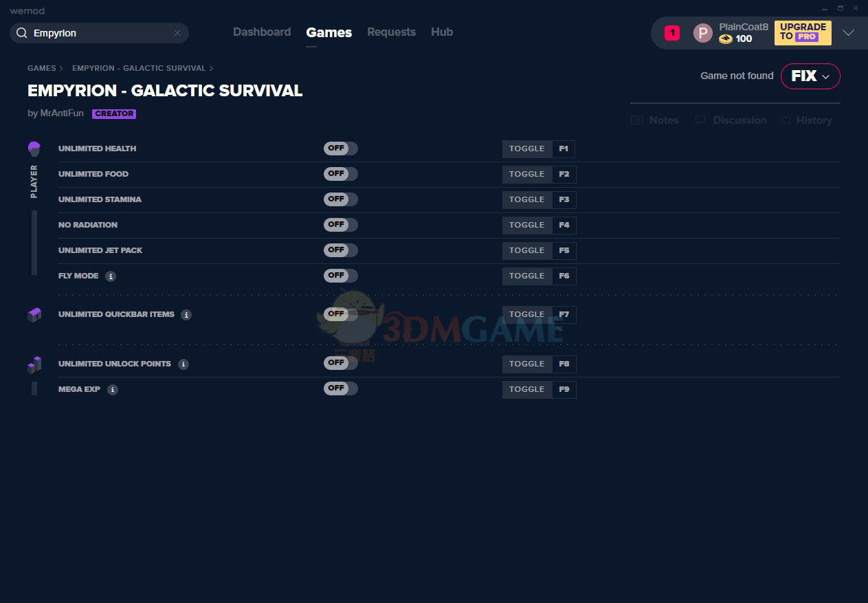Click the info icon next to Mega Exp
The height and width of the screenshot is (603, 868).
click(113, 390)
